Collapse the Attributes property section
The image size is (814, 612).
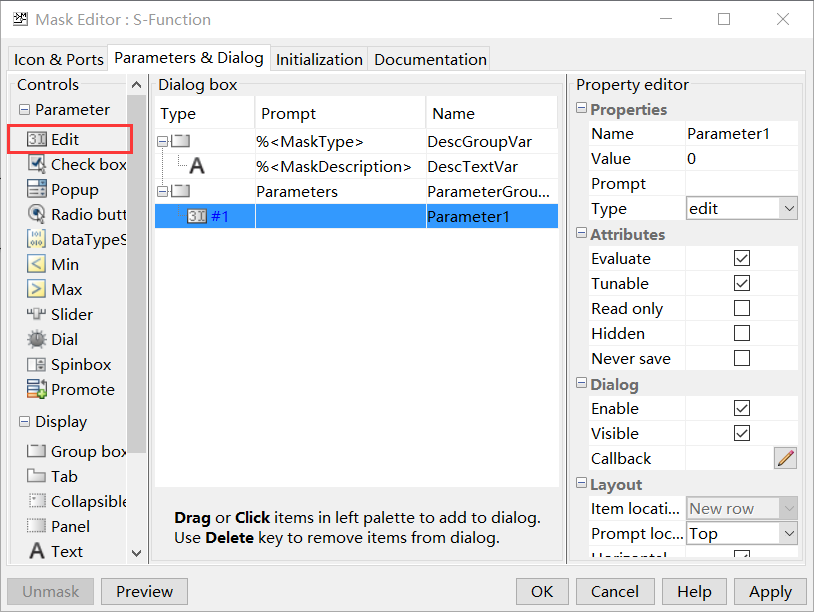click(x=582, y=234)
